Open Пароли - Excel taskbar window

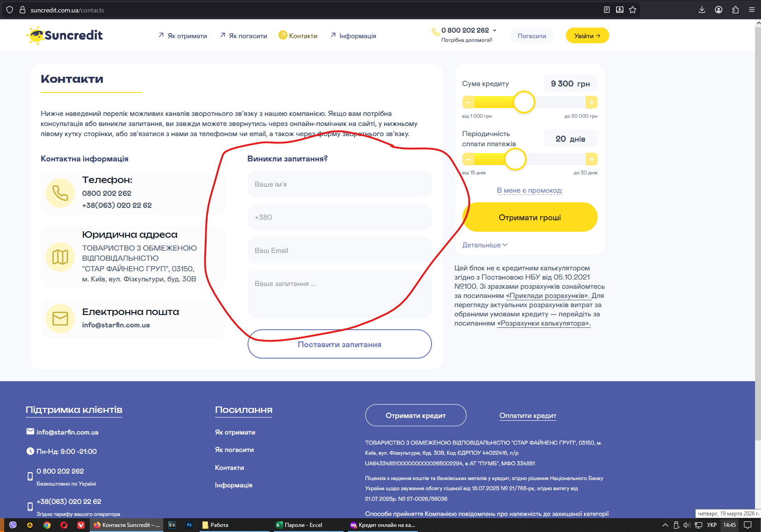tap(308, 525)
